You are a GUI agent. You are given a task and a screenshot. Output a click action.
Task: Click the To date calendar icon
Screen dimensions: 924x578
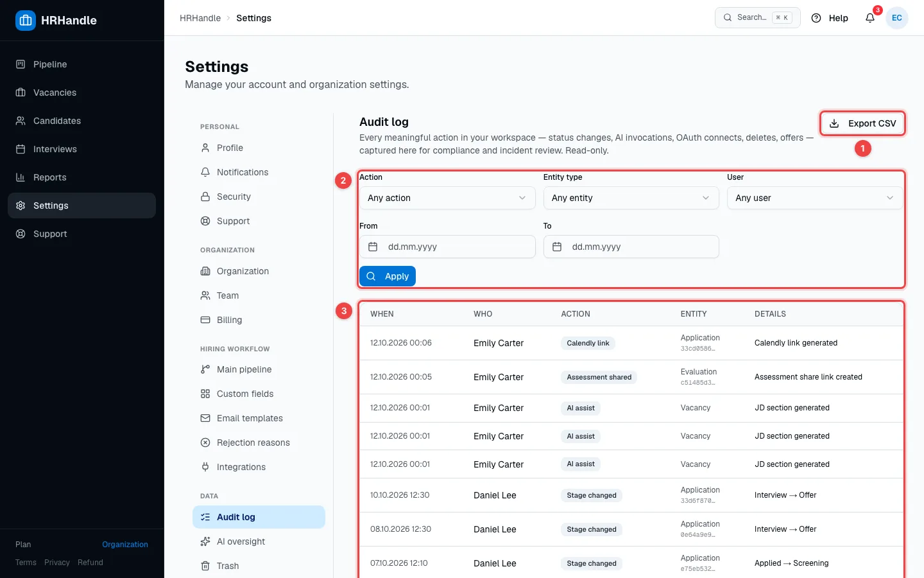click(557, 247)
